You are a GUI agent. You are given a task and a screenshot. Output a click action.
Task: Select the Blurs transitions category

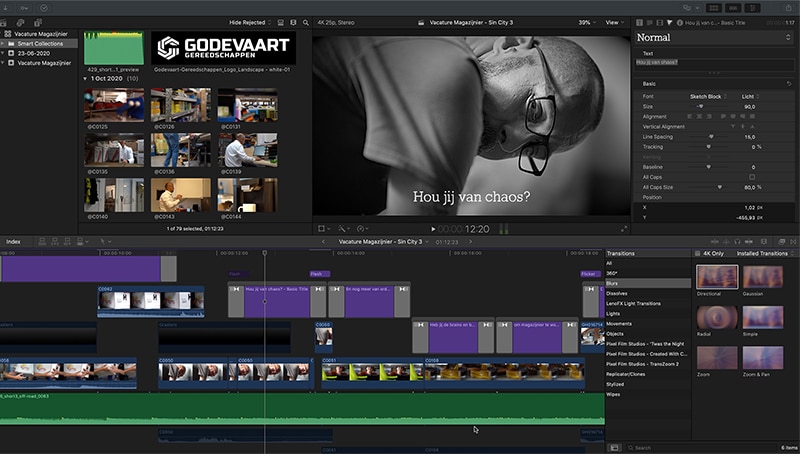coord(648,283)
